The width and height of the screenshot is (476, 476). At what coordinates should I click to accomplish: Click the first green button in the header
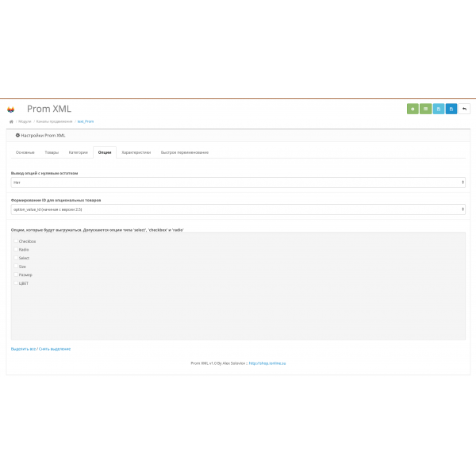[x=413, y=109]
